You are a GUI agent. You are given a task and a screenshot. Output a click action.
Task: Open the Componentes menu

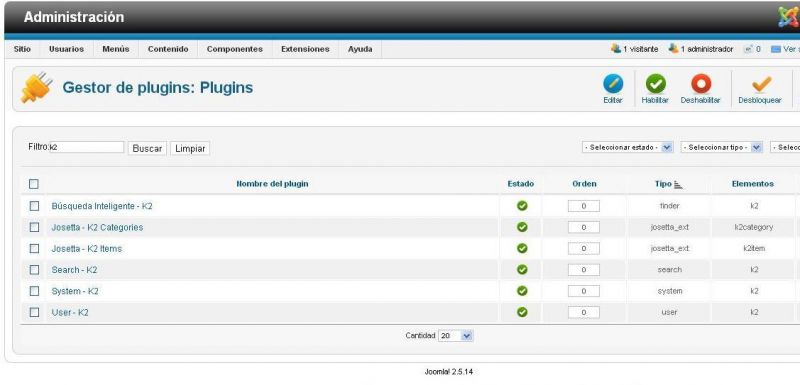[235, 49]
